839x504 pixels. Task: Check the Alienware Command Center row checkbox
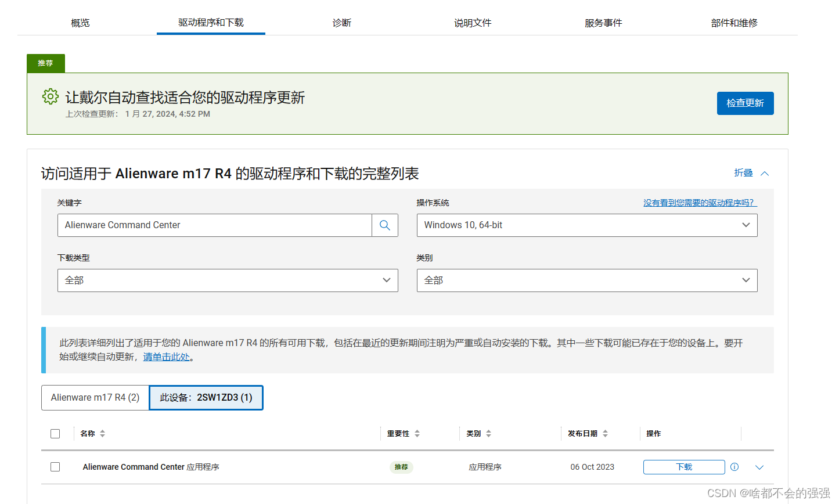(55, 467)
